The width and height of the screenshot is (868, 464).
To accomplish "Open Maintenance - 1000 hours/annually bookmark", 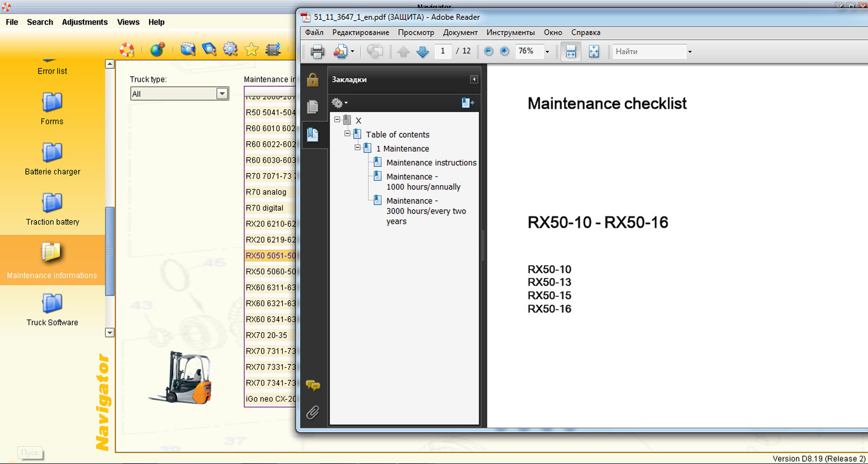I will [x=423, y=182].
